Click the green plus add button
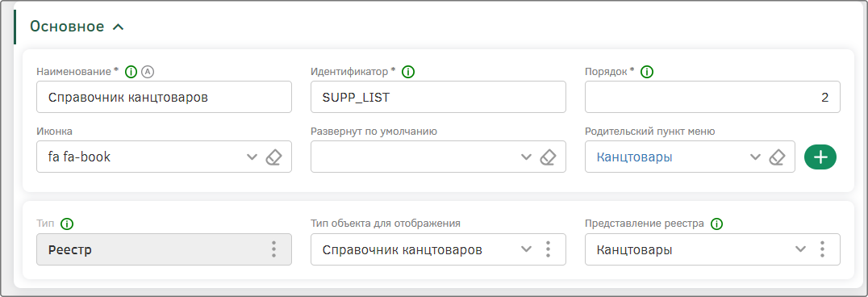Viewport: 868px width, 297px height. pos(820,157)
